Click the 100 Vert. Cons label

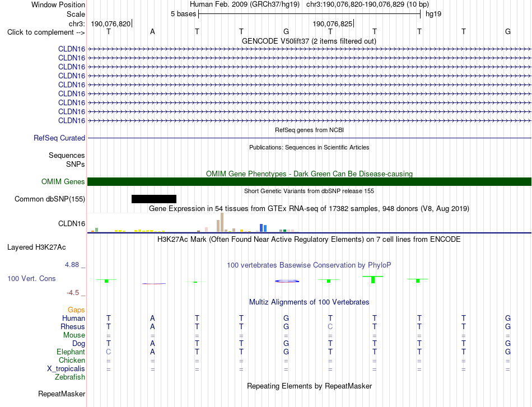[31, 278]
